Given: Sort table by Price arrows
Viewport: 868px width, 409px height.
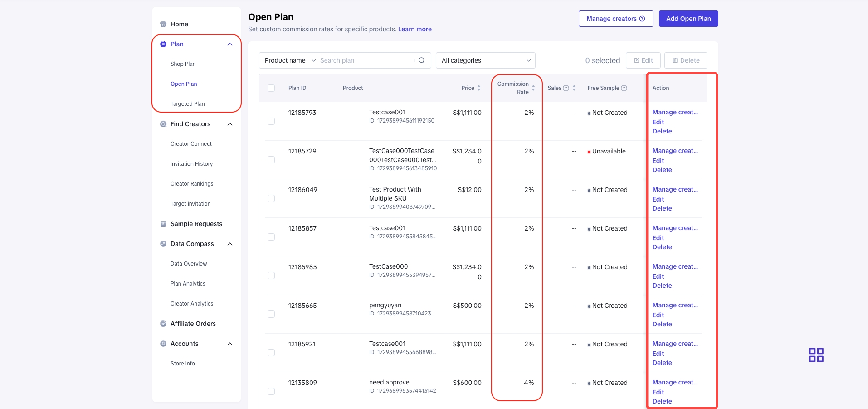Looking at the screenshot, I should click(479, 88).
